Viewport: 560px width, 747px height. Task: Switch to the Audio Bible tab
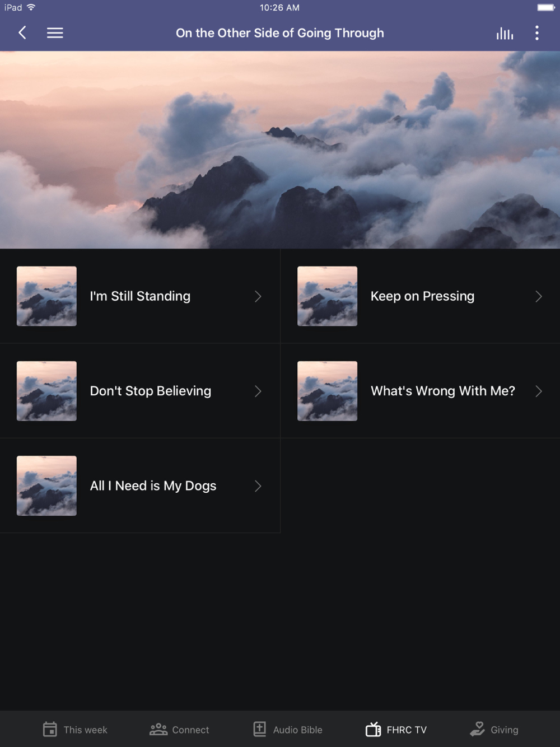tap(288, 729)
